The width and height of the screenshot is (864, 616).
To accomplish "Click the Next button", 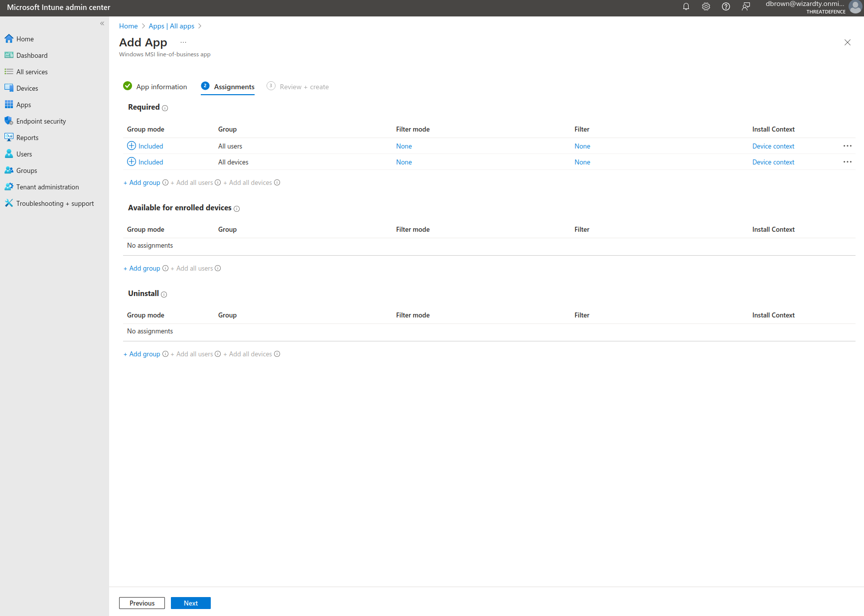I will pyautogui.click(x=191, y=603).
